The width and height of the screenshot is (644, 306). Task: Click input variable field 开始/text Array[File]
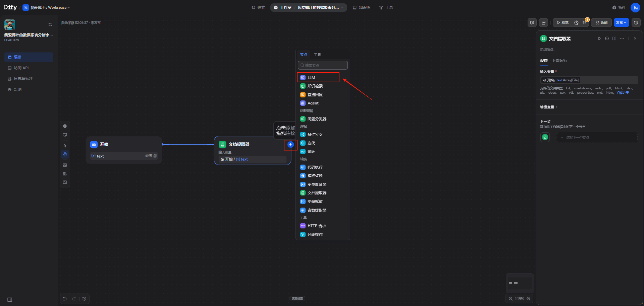click(x=589, y=80)
